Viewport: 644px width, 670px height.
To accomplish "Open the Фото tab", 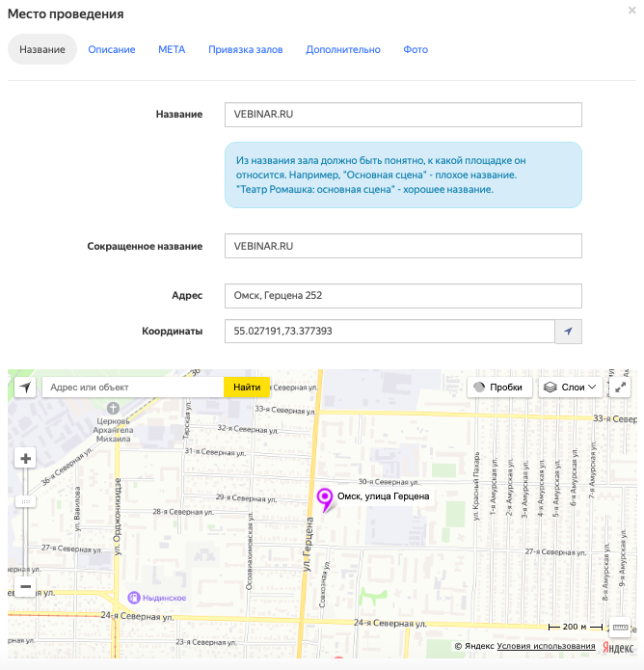I will tap(416, 49).
